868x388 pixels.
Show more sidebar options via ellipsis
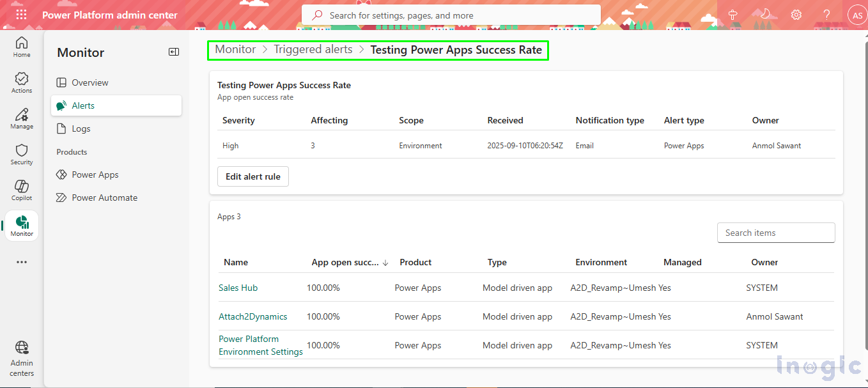pyautogui.click(x=21, y=261)
